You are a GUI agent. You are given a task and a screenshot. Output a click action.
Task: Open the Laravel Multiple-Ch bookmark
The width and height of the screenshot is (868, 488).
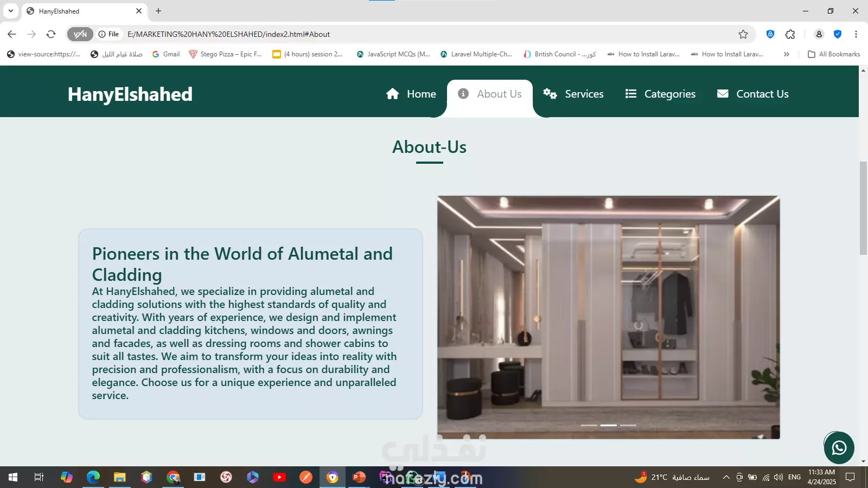click(476, 54)
